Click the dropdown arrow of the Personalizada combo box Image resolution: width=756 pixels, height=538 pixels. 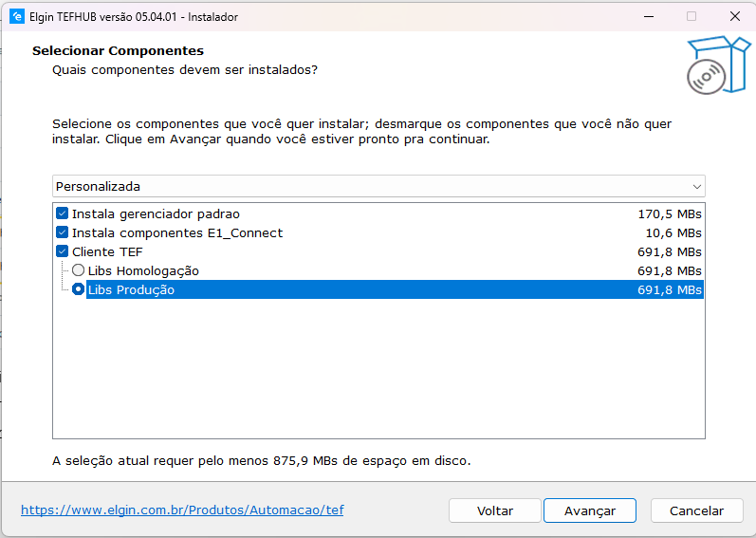697,186
